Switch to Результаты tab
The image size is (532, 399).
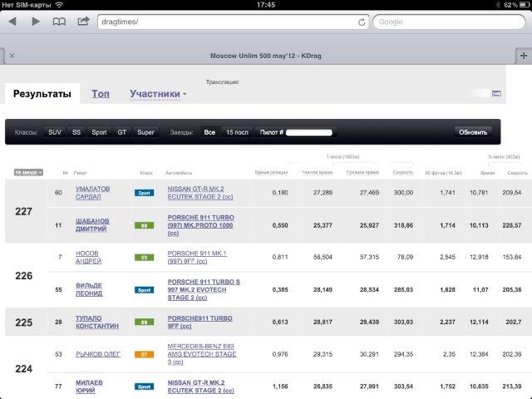[x=42, y=94]
